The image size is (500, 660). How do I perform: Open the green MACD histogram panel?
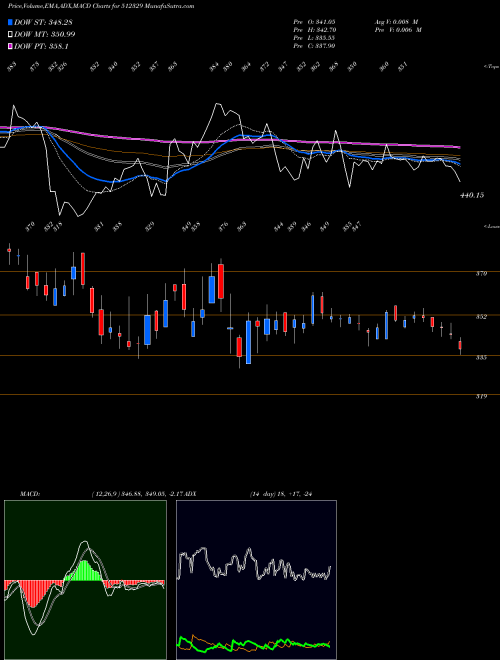click(85, 580)
